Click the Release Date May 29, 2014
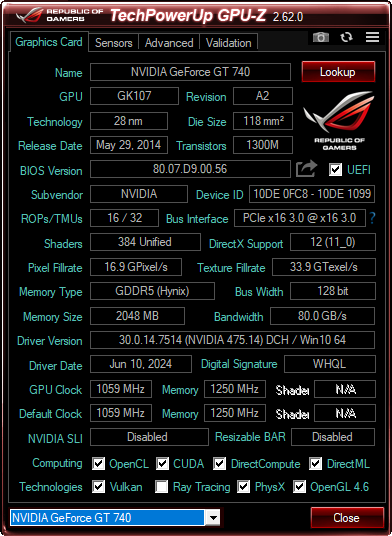 [x=129, y=145]
